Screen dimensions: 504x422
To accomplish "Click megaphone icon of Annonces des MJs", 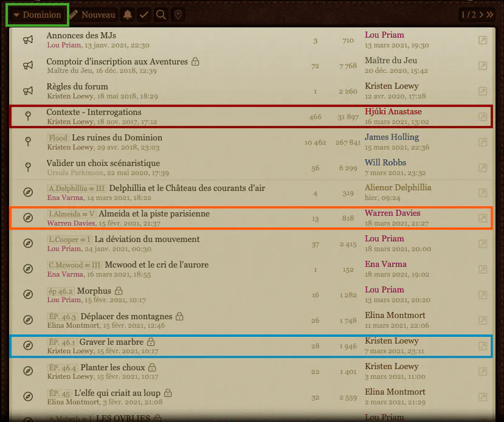I will (x=28, y=40).
